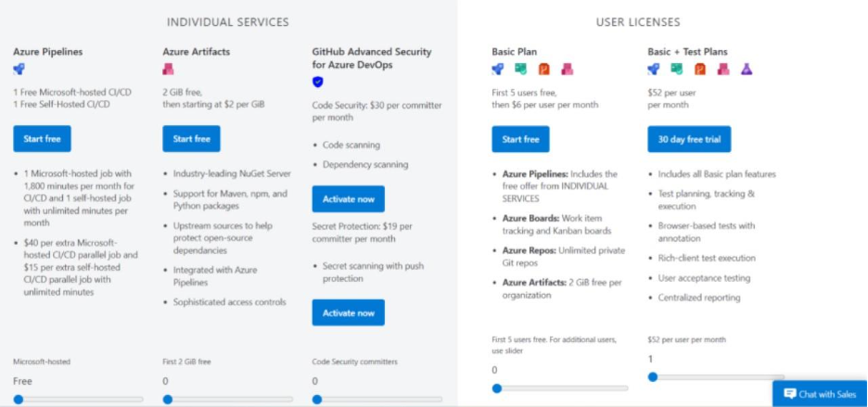
Task: Click the green Boards icon in Basic + Test Plans
Action: point(676,70)
